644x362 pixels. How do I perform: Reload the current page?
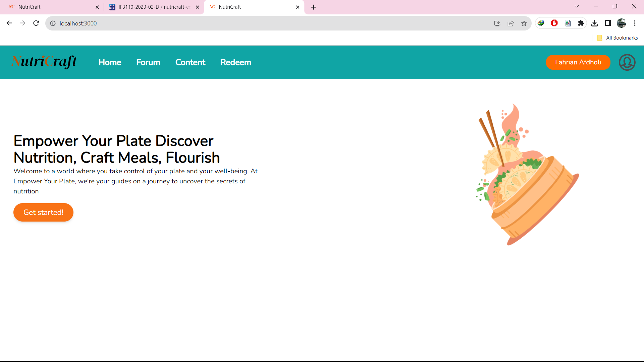point(36,23)
